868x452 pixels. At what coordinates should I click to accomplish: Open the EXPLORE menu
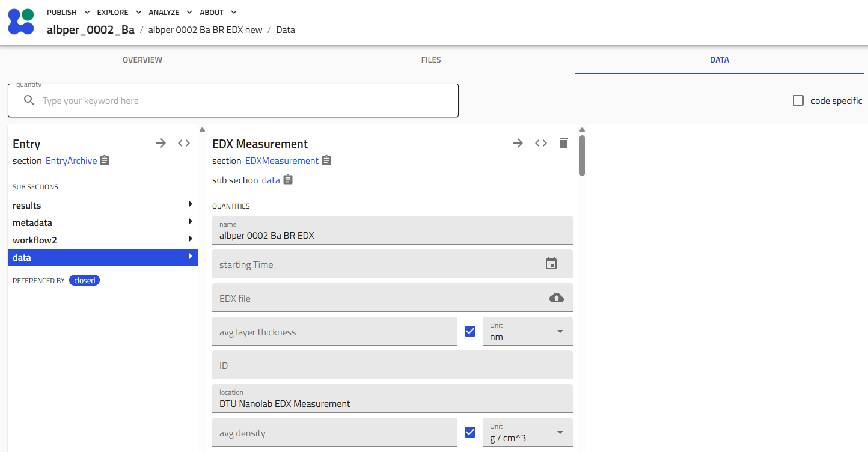coord(113,12)
